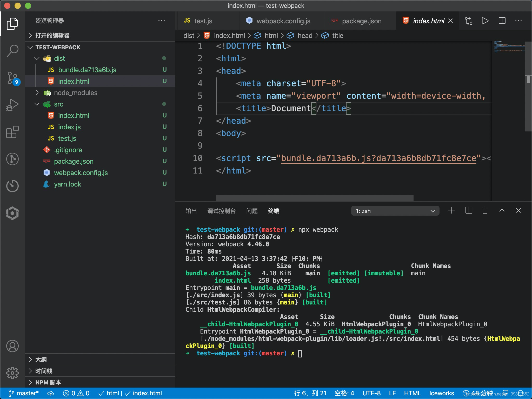Open test.js in file tree

(x=100, y=138)
